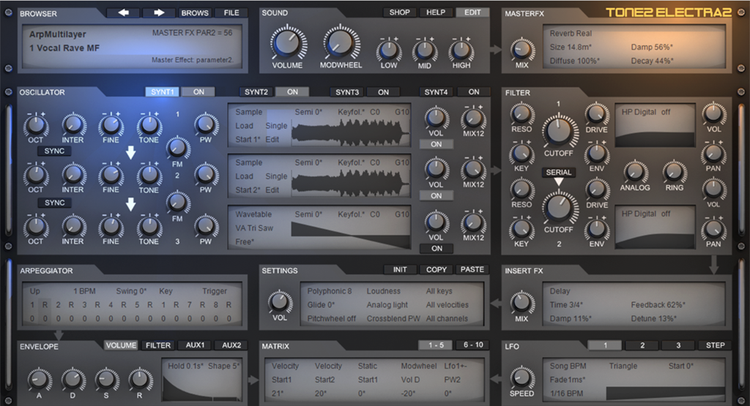The width and height of the screenshot is (750, 406).
Task: Open the BROWS preset browser button
Action: 194,13
